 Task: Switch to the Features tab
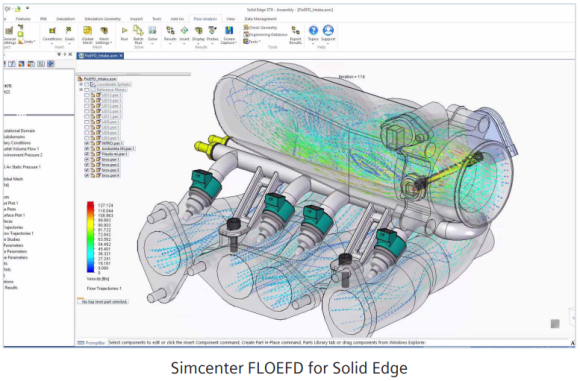(23, 19)
